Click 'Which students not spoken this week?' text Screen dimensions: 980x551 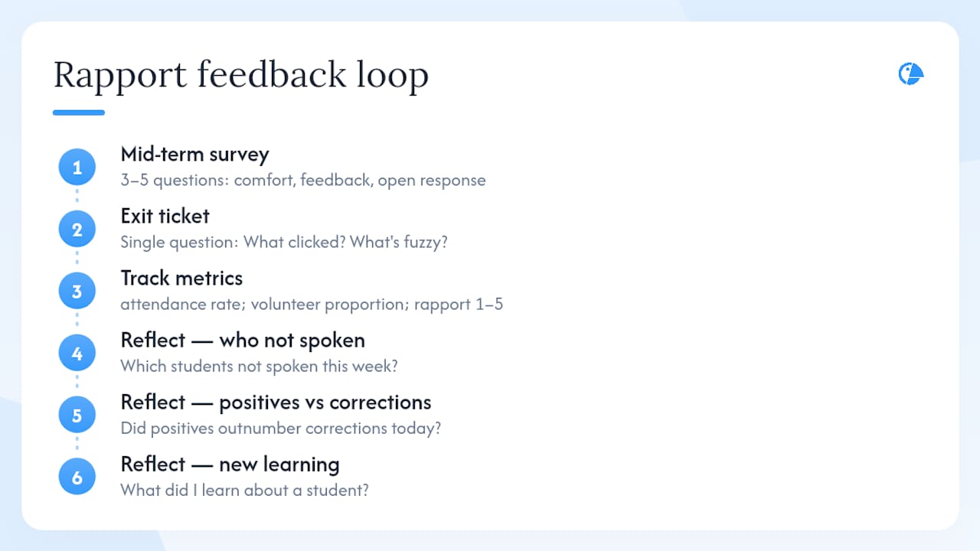[x=259, y=367]
